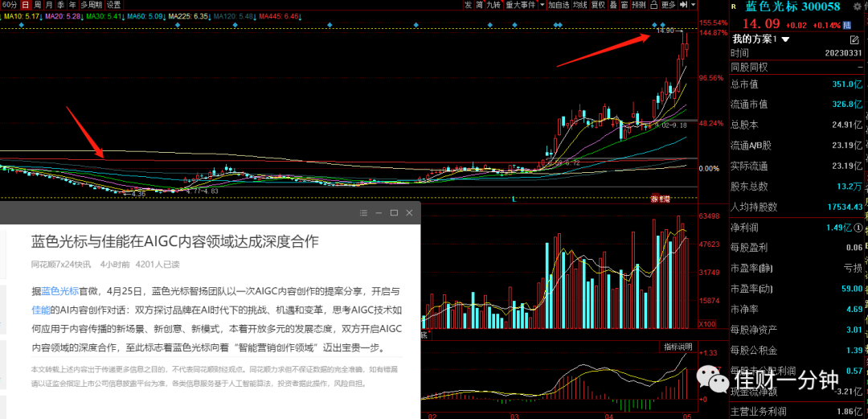868x419 pixels.
Task: Click the 蓝色光标 link in news article
Action: 60,291
